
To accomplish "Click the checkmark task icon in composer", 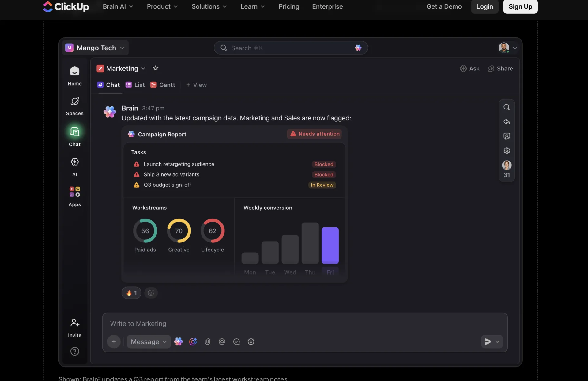I will tap(236, 341).
